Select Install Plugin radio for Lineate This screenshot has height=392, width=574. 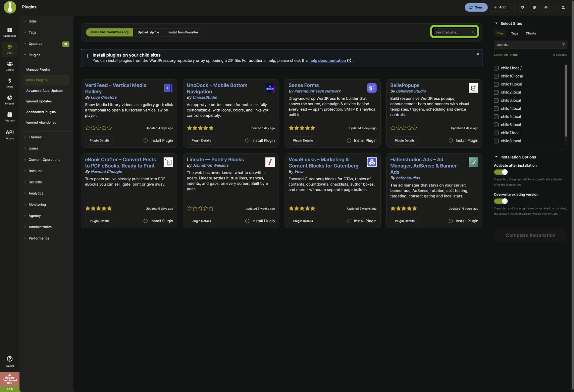click(x=247, y=221)
